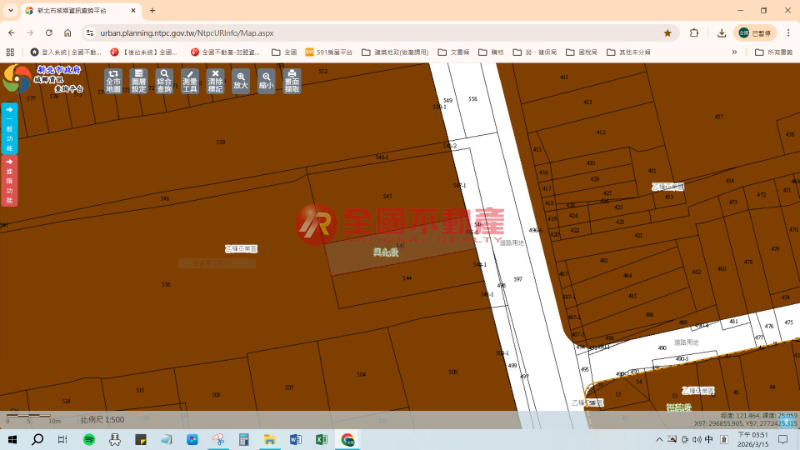The image size is (800, 450).
Task: Click the 放大 zoom-in tool
Action: 241,80
